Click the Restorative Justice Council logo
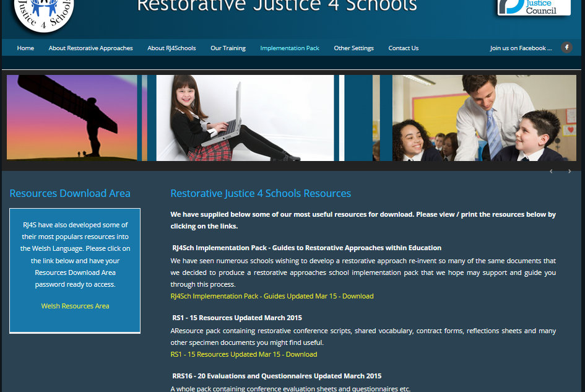This screenshot has height=392, width=585. point(534,7)
